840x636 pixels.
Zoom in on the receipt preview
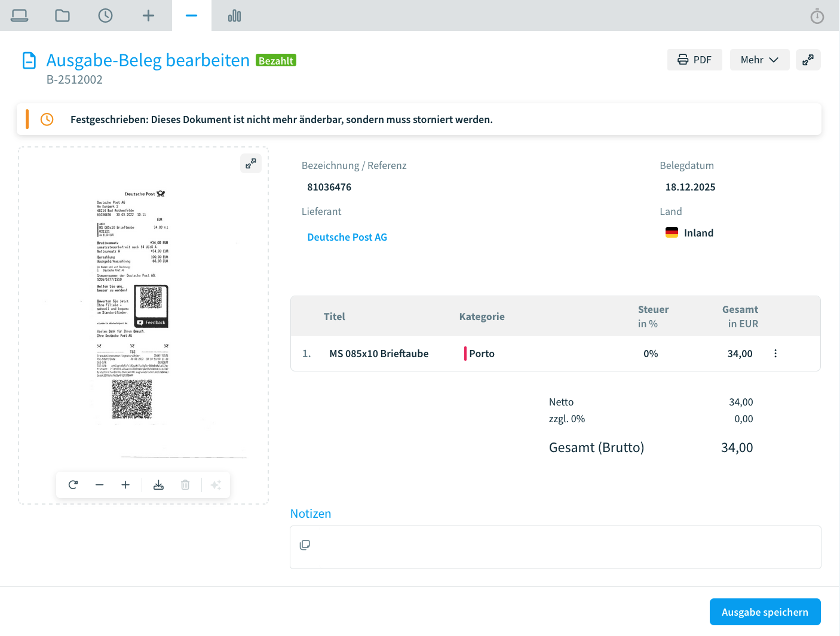pos(125,485)
